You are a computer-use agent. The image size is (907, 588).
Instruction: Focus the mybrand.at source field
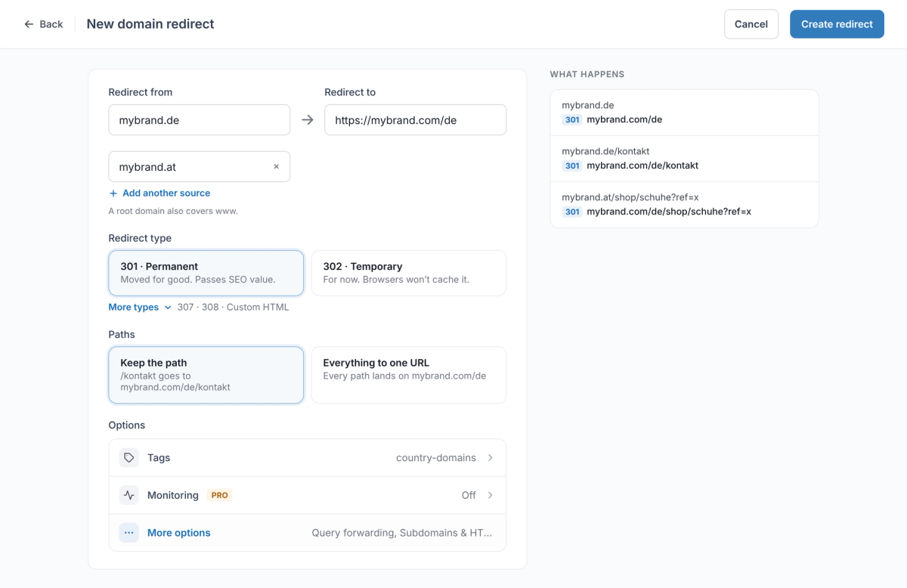coord(200,167)
